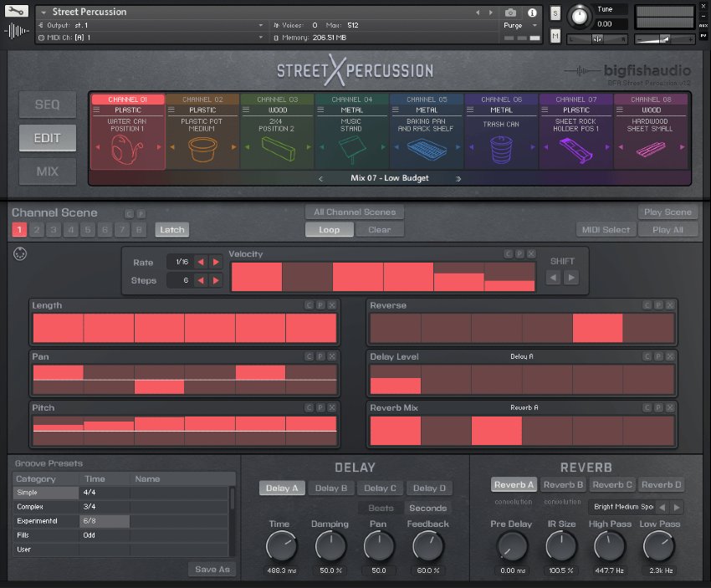711x588 pixels.
Task: Open the Channel 01 hamburger menu
Action: pos(96,110)
